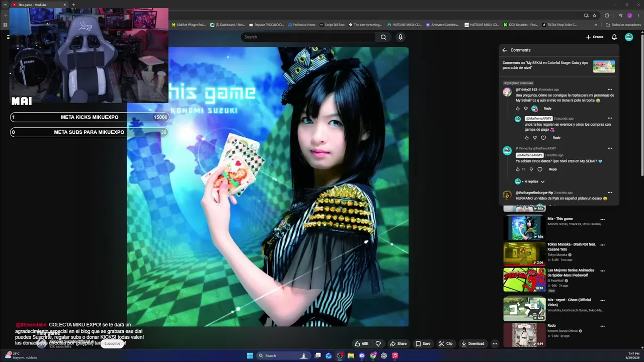Open Windows Start menu
This screenshot has height=362, width=644.
pyautogui.click(x=250, y=355)
